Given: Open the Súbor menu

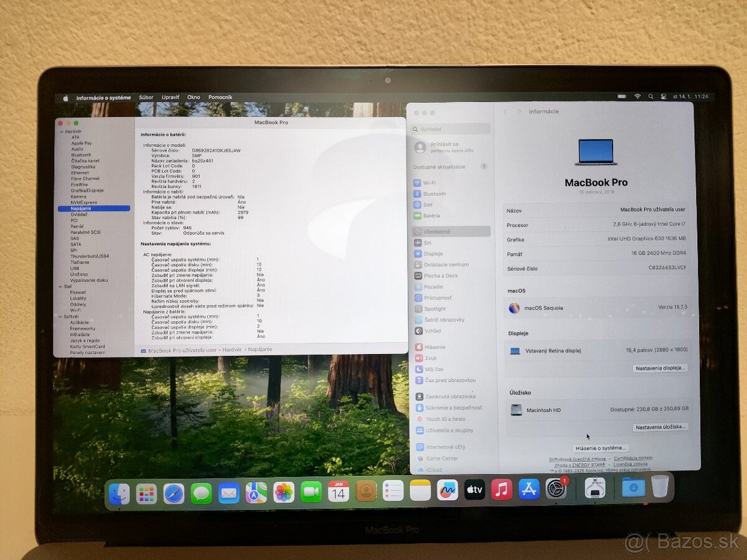Looking at the screenshot, I should (x=146, y=97).
